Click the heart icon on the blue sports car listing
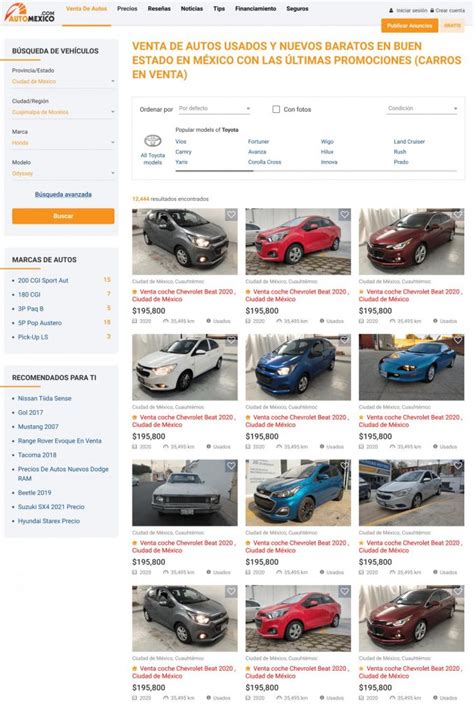 click(458, 340)
